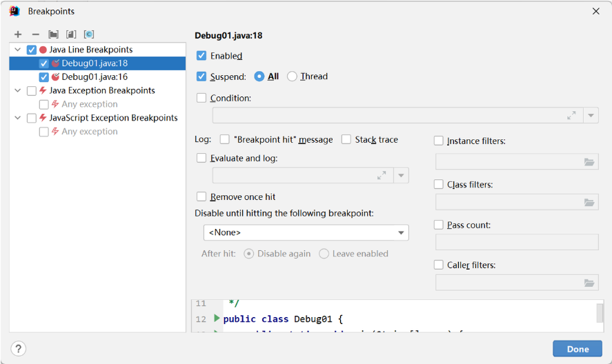The height and width of the screenshot is (364, 612).
Task: Open the <None> breakpoint dependency dropdown
Action: pos(306,232)
